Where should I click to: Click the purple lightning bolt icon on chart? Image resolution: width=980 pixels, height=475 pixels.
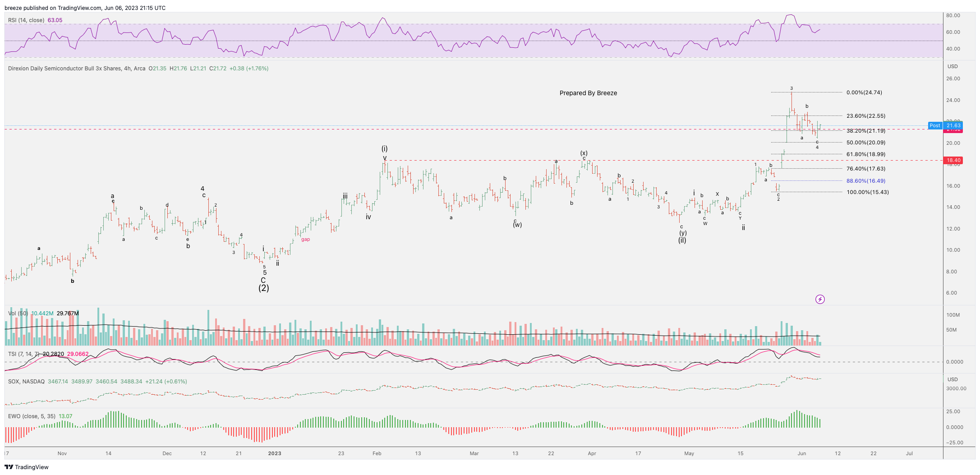(821, 299)
